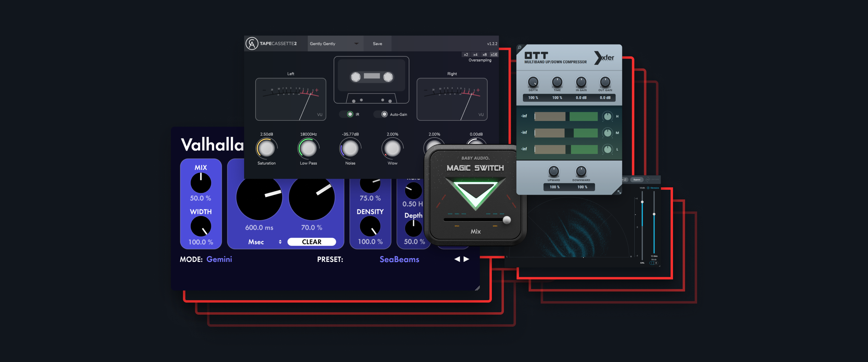
Task: Click the Msec unit stepper in Valhalla
Action: [x=280, y=242]
